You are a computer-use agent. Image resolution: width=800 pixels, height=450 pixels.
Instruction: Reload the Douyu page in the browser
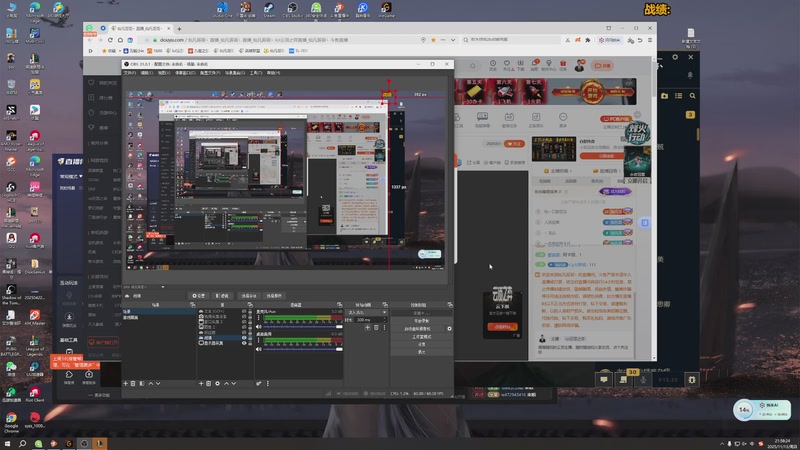(110, 40)
